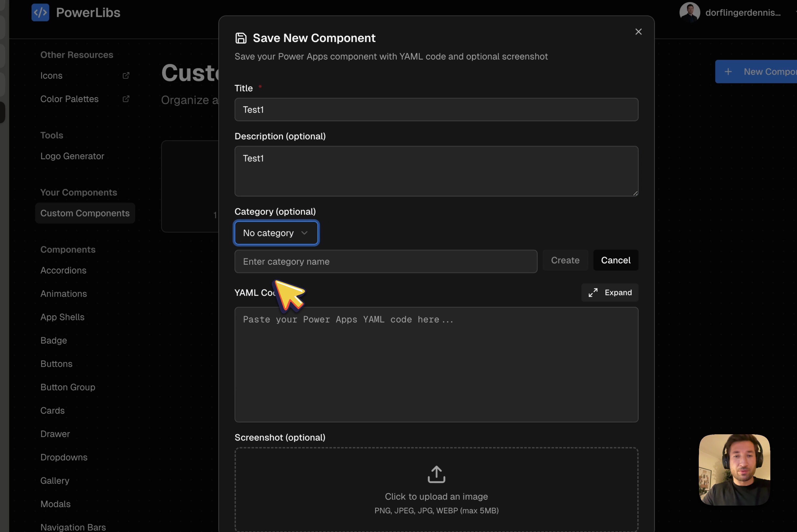The height and width of the screenshot is (532, 797).
Task: Open the Cards component section
Action: click(x=52, y=410)
